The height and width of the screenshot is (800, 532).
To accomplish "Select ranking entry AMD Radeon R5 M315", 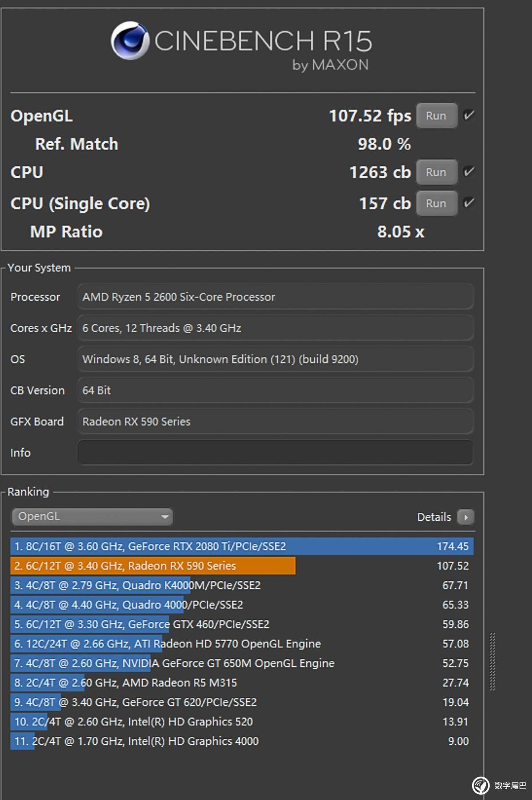I will pyautogui.click(x=242, y=683).
